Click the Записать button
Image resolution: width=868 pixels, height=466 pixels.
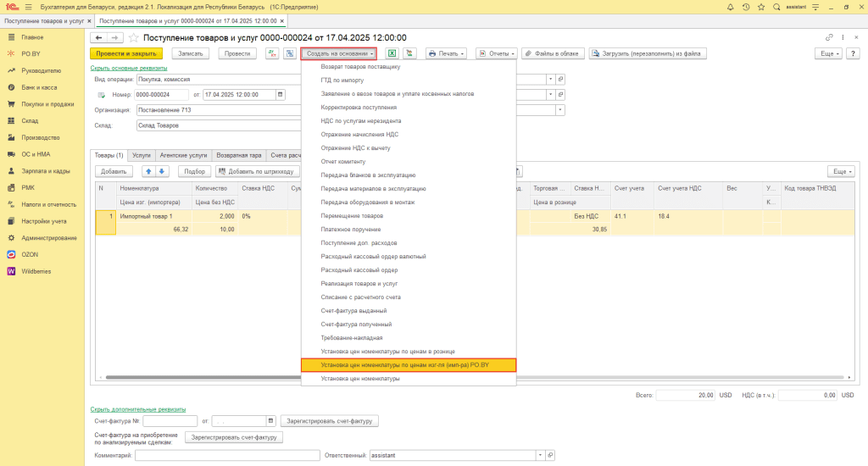pyautogui.click(x=191, y=53)
